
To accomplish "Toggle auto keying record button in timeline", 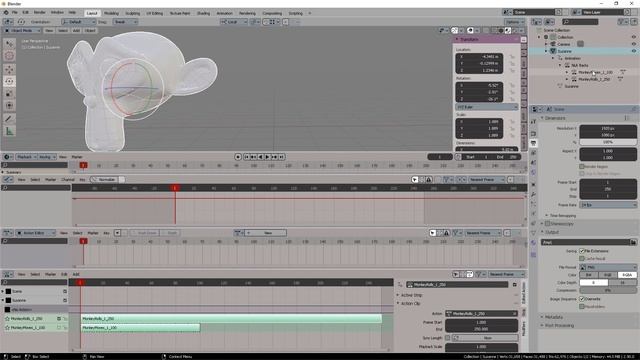I will click(238, 157).
